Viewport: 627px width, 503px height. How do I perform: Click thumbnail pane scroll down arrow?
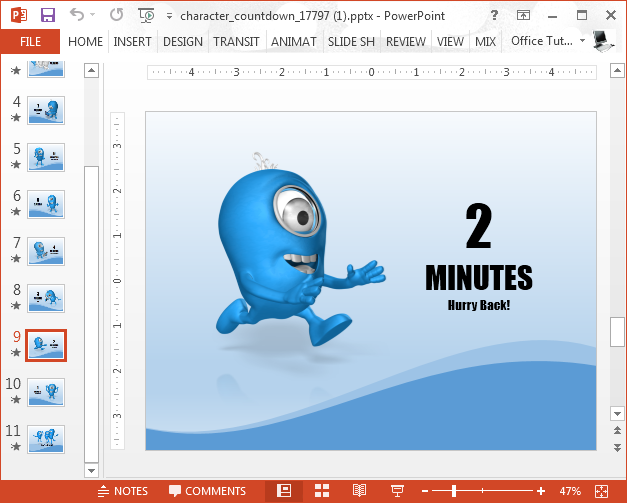[92, 470]
